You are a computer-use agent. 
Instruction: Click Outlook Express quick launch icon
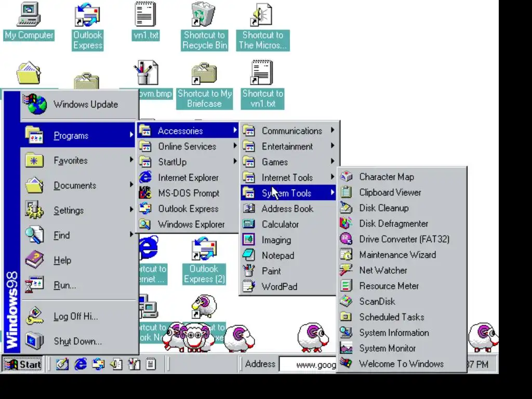click(x=98, y=364)
